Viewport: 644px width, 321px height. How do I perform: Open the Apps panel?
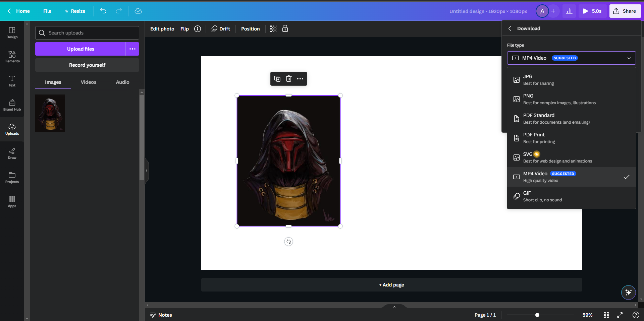12,201
